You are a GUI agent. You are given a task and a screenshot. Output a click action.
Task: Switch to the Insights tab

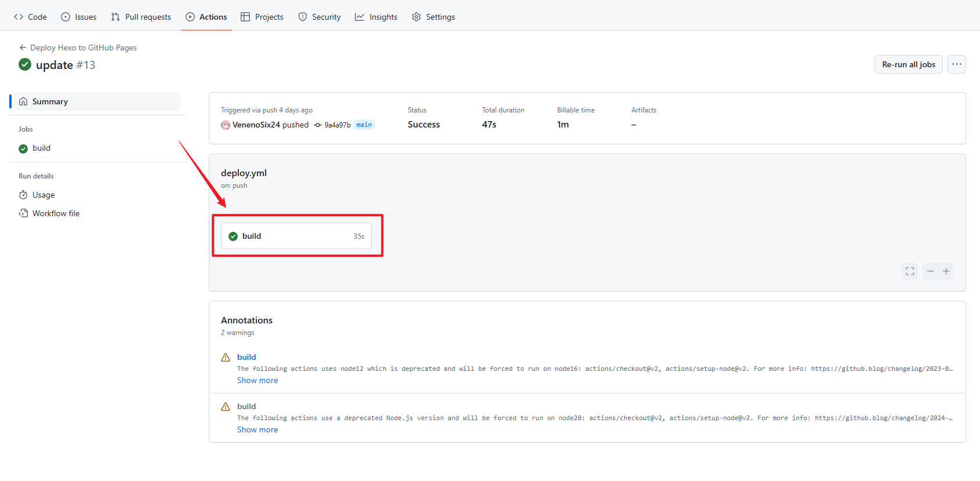[x=376, y=17]
